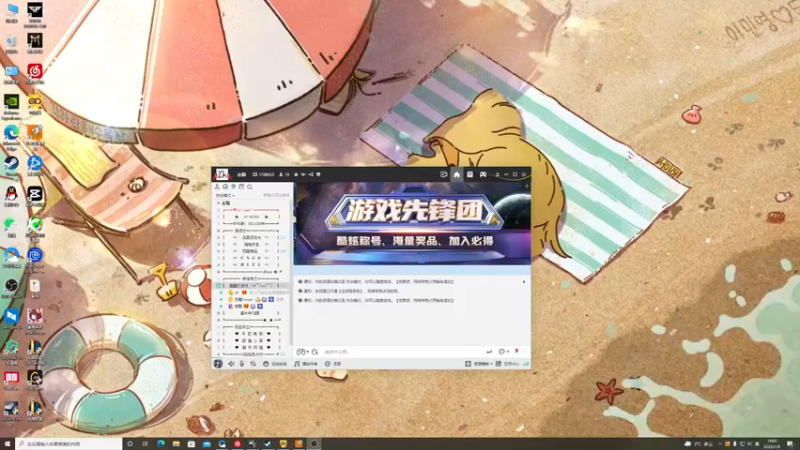
Task: Click the user icon above channel list
Action: (x=217, y=187)
